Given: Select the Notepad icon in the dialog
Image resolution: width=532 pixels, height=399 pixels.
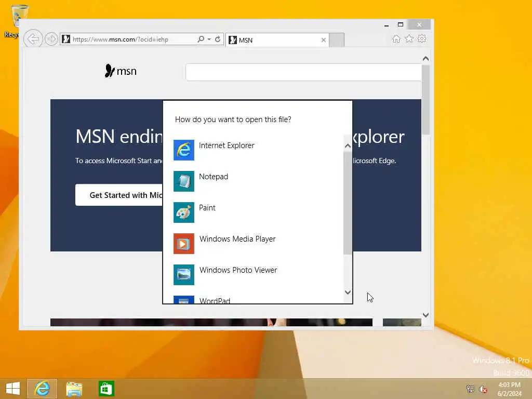Looking at the screenshot, I should 183,181.
